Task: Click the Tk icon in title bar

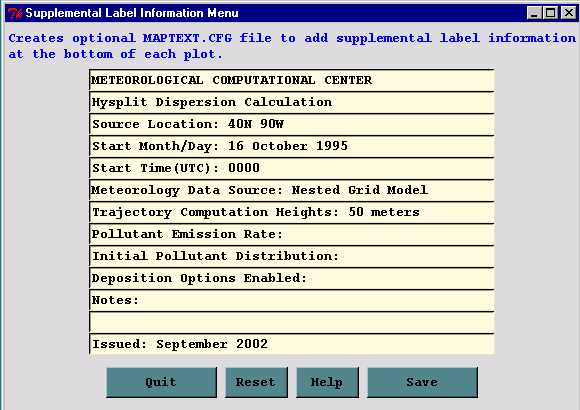Action: [x=15, y=13]
